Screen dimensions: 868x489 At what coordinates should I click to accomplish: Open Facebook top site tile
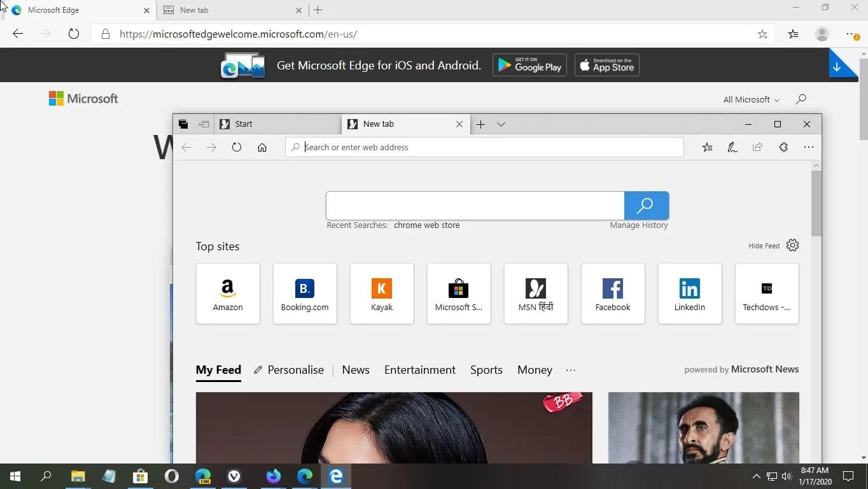613,294
